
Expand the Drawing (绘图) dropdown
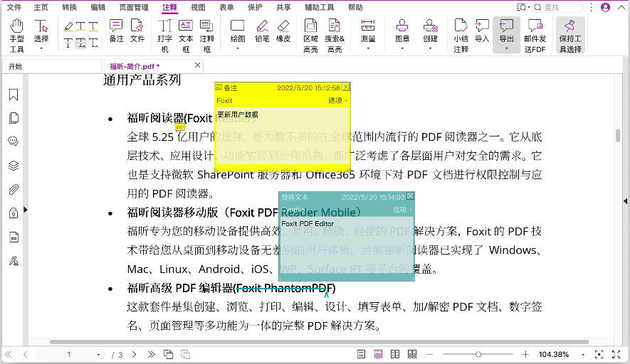tap(238, 48)
